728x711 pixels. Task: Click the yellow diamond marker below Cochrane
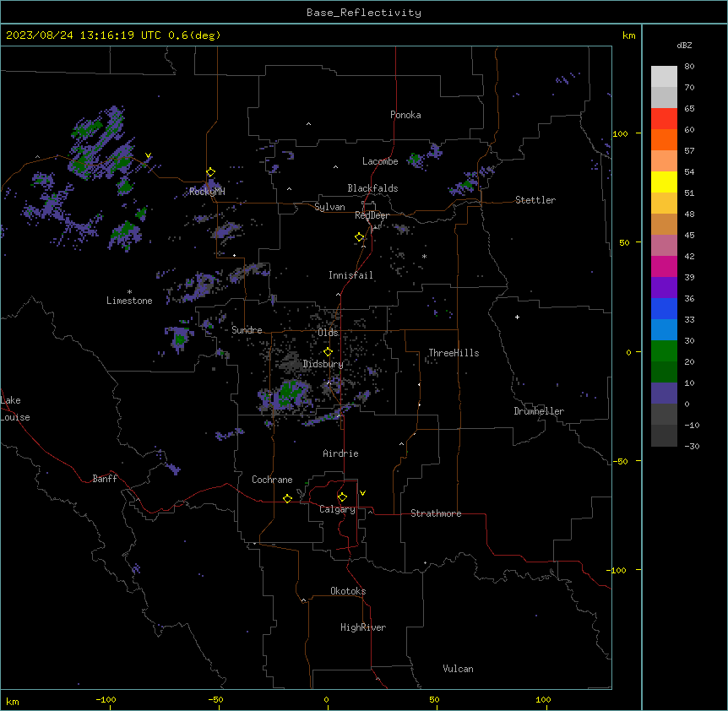(x=287, y=498)
